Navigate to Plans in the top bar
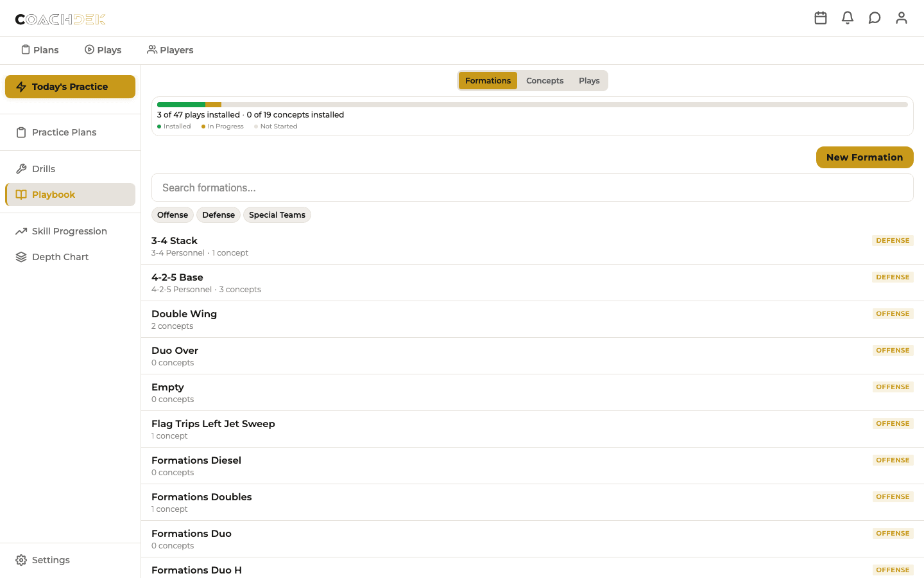Viewport: 924px width, 578px height. click(x=40, y=49)
